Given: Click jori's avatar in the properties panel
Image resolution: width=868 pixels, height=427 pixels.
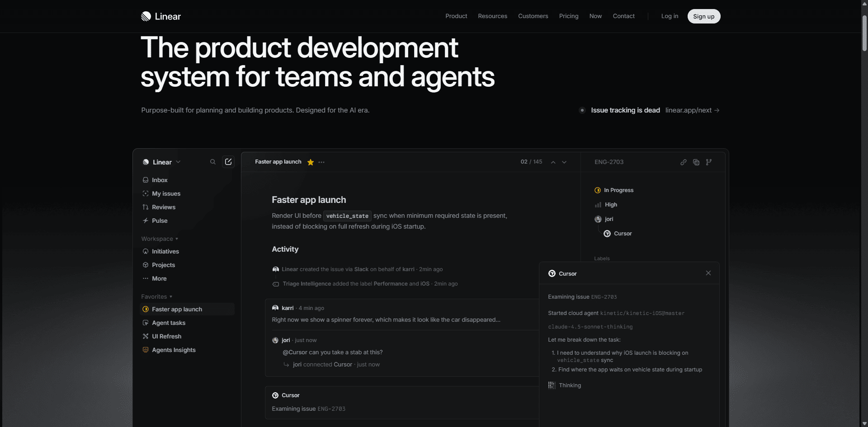Looking at the screenshot, I should pos(598,219).
